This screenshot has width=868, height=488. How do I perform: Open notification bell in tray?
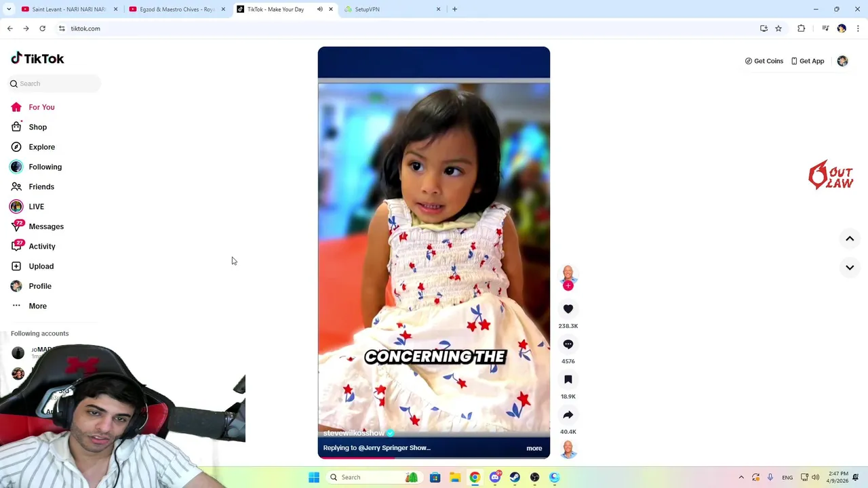[856, 477]
